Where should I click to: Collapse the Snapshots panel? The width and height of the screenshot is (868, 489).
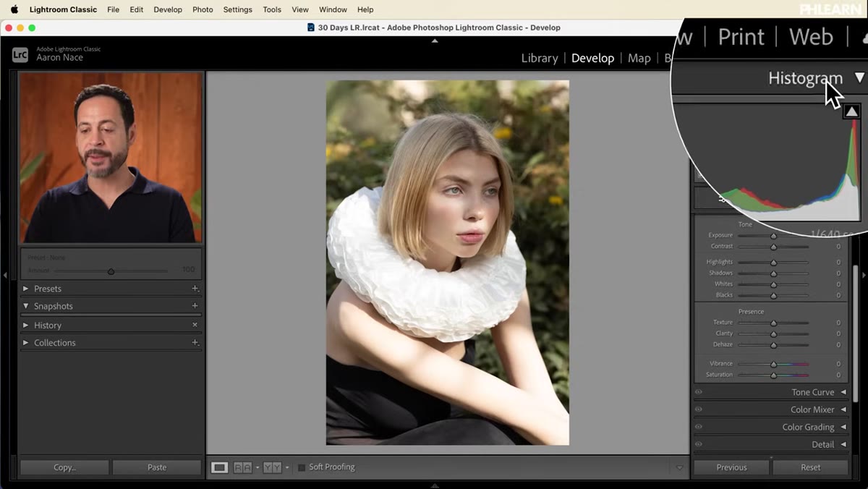click(x=26, y=306)
